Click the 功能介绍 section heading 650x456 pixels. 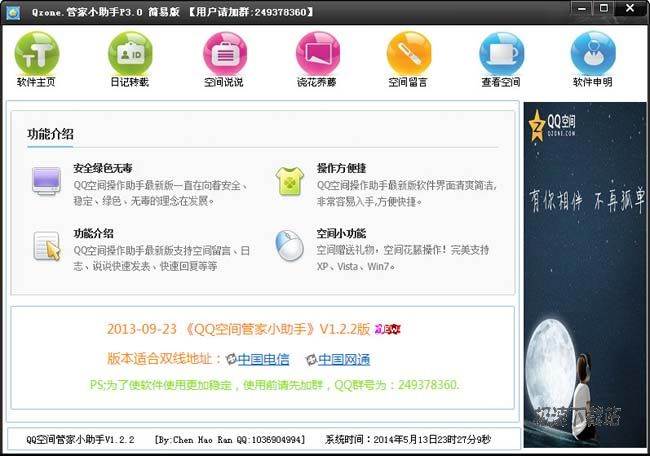51,134
